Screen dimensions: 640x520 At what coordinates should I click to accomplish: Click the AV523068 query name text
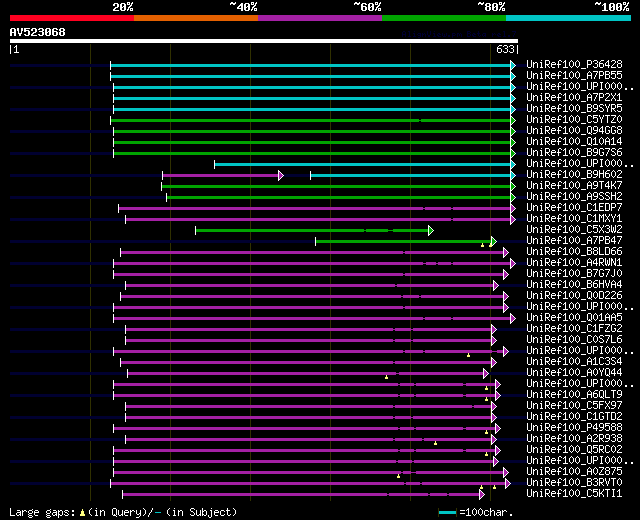click(38, 32)
